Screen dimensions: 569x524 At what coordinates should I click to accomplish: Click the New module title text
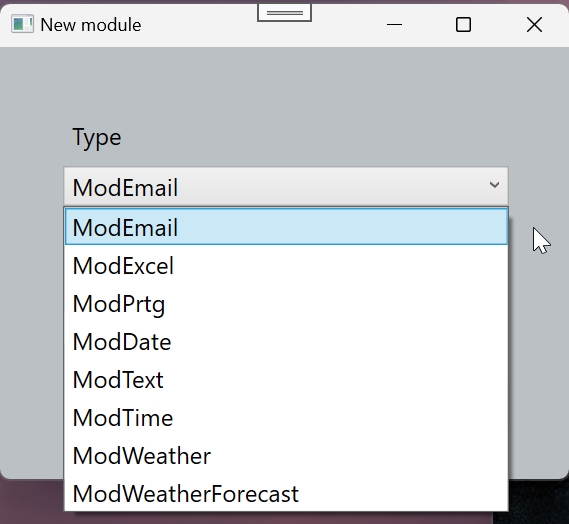point(91,25)
